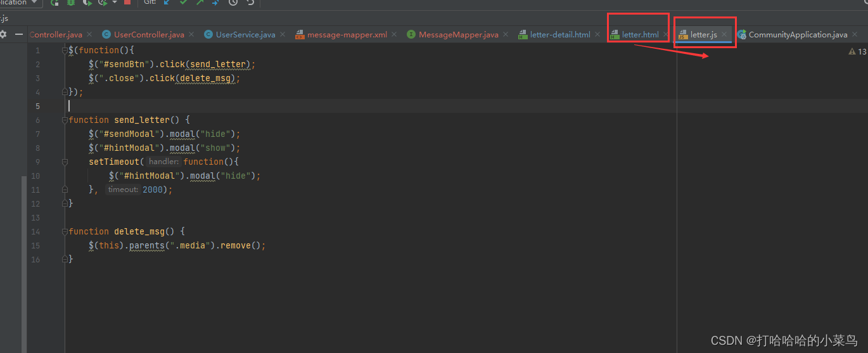Click the message-mapper.xml file icon
The image size is (868, 353).
300,35
